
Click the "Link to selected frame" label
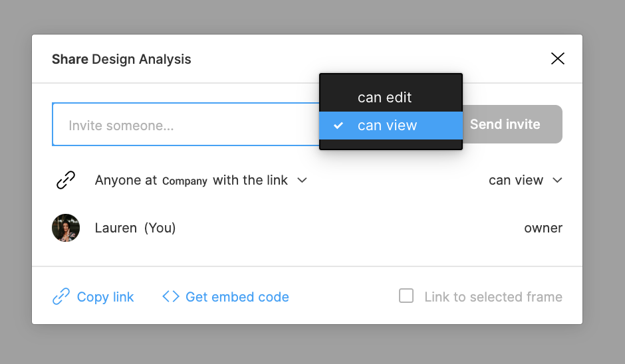click(x=493, y=297)
